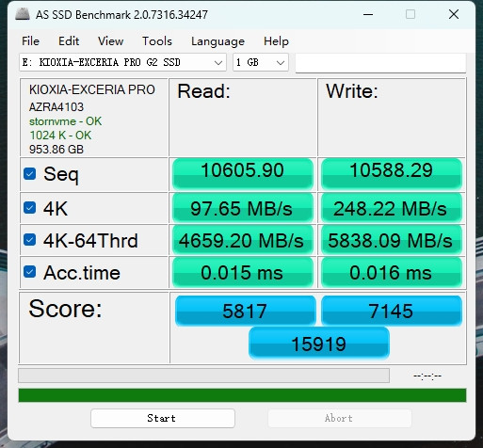This screenshot has height=448, width=483.
Task: Start the benchmark with Start button
Action: [x=163, y=418]
